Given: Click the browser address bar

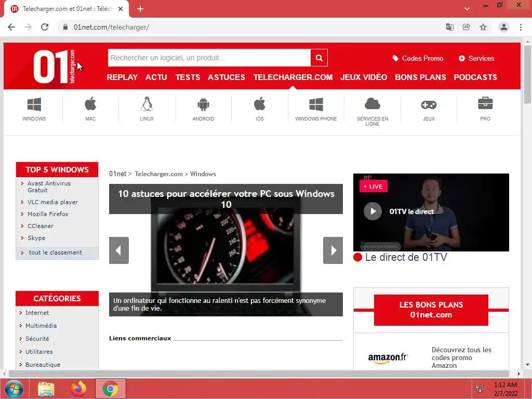Looking at the screenshot, I should pyautogui.click(x=251, y=27).
